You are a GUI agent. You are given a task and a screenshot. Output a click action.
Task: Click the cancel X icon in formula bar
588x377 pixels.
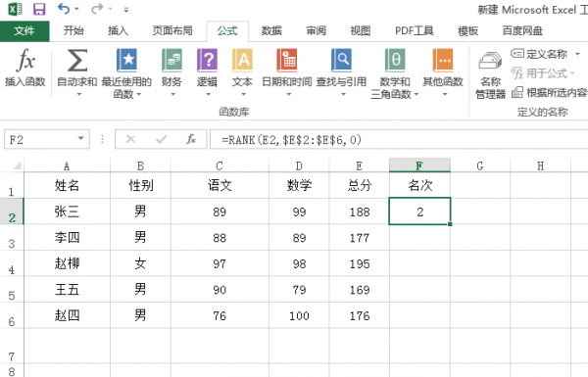[131, 139]
